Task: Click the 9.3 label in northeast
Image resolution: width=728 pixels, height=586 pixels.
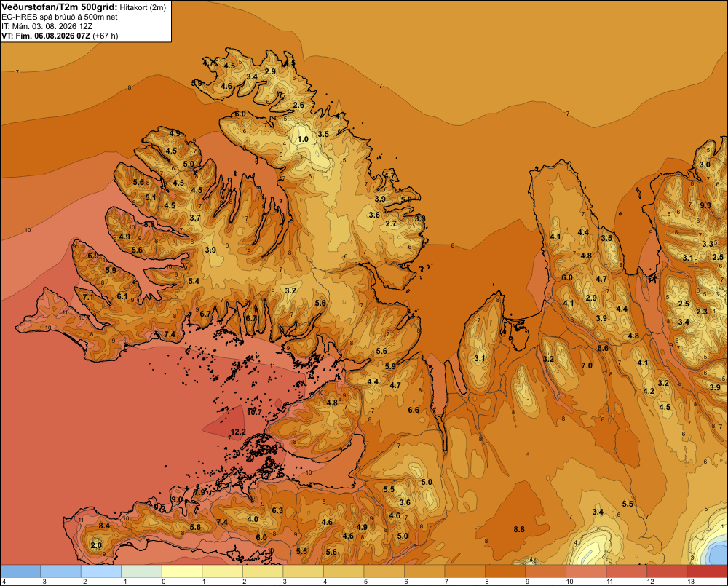Action: point(705,205)
